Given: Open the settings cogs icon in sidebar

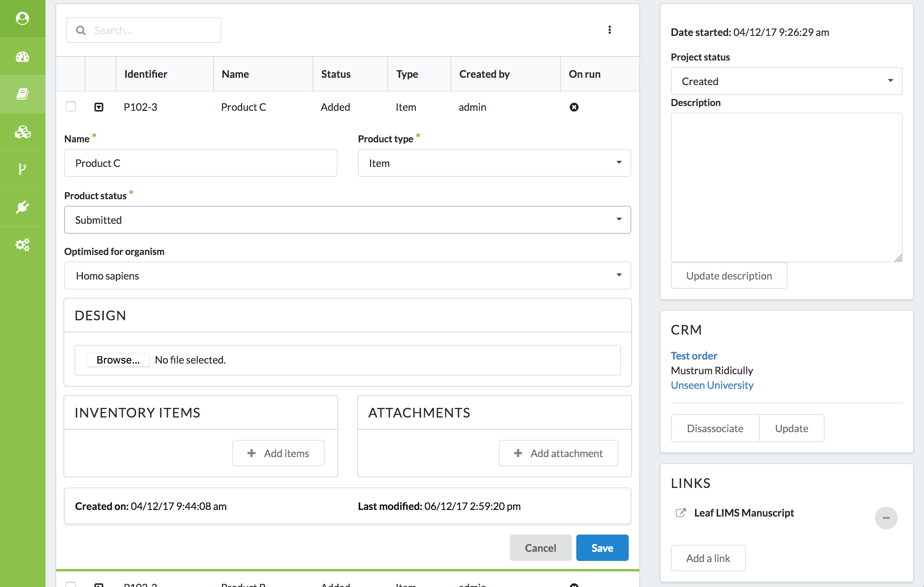Looking at the screenshot, I should 22,245.
